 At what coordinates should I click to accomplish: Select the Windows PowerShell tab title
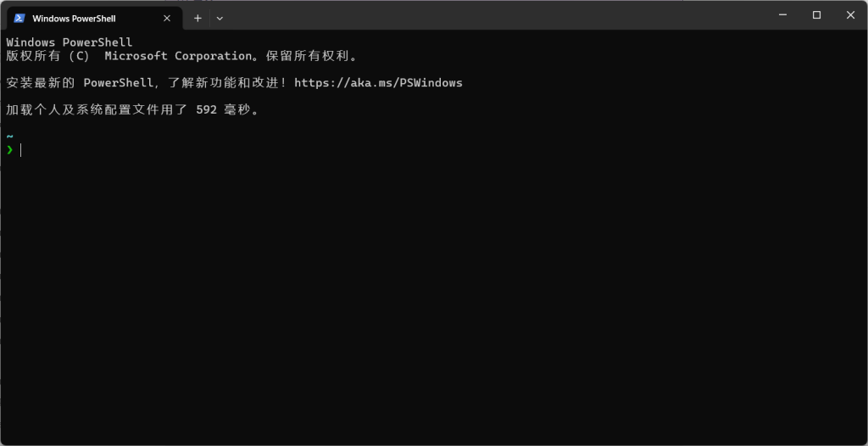[75, 19]
